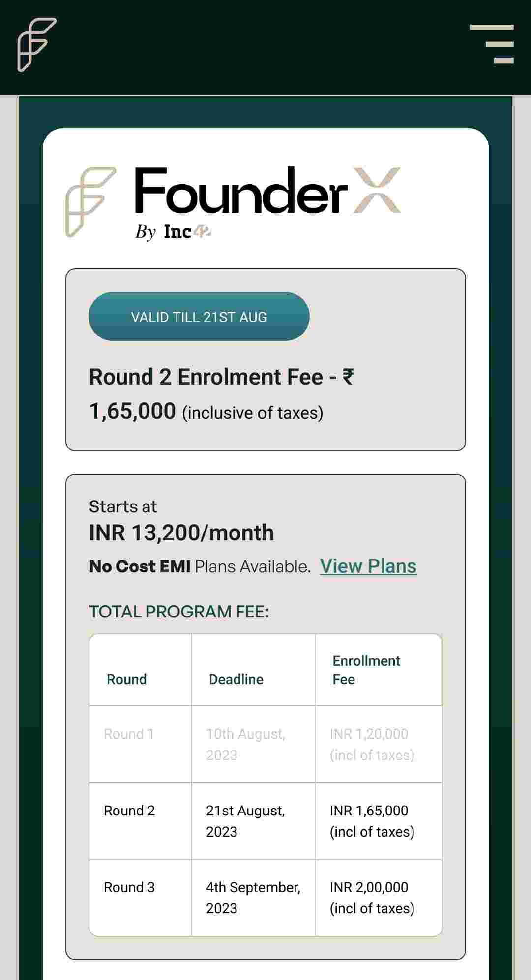Open the View Plans link

tap(368, 566)
